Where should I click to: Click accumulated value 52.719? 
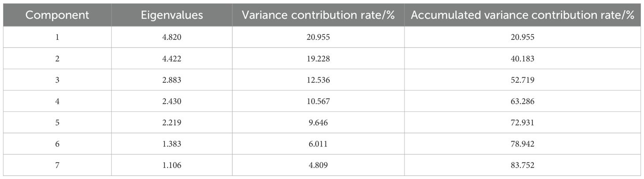coord(522,80)
